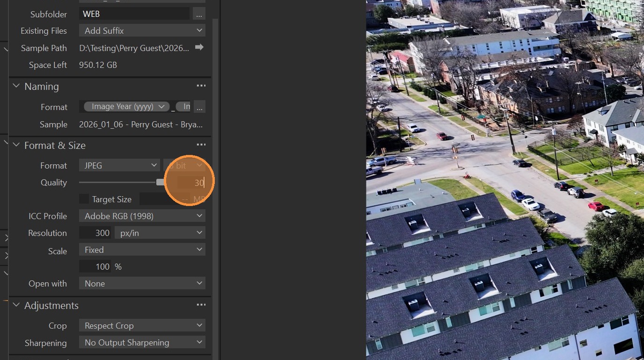Enable the Target Size checkbox
644x360 pixels.
click(84, 199)
